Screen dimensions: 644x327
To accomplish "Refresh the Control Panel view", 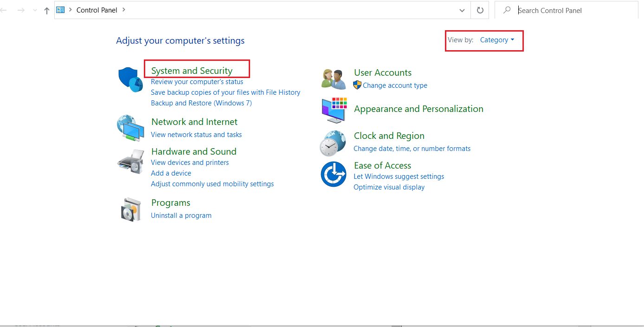I will [x=480, y=10].
